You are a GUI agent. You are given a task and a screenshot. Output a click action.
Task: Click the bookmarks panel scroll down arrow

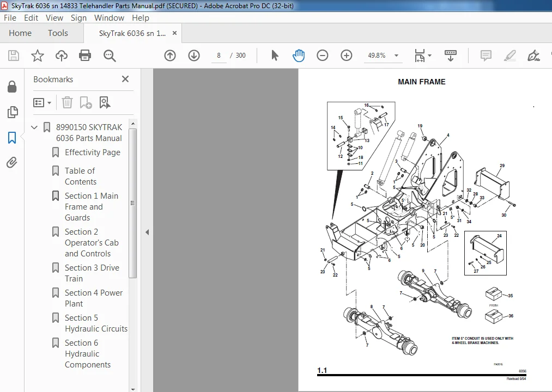click(x=133, y=389)
